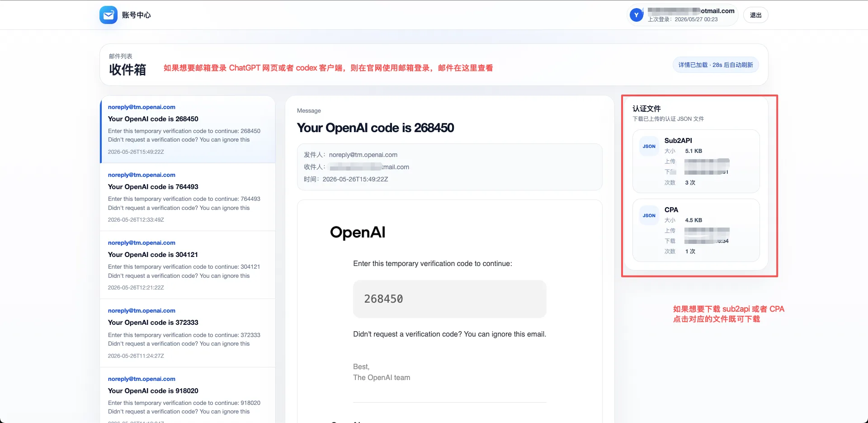Image resolution: width=868 pixels, height=423 pixels.
Task: Click the blue mail logo icon
Action: [108, 15]
